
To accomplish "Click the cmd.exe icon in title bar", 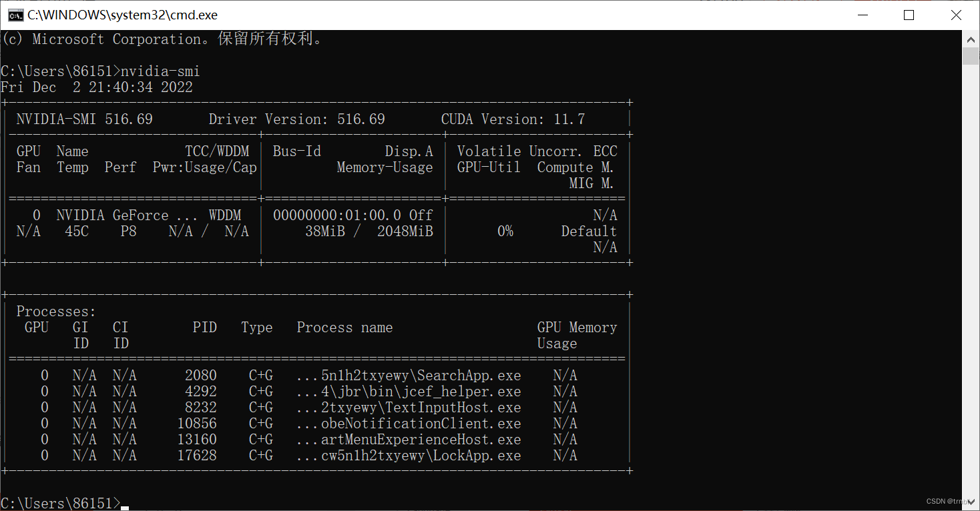I will point(15,15).
